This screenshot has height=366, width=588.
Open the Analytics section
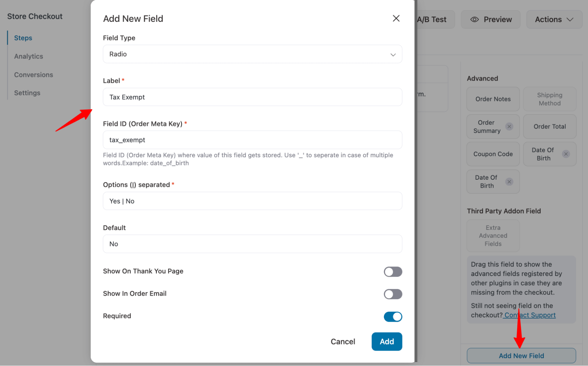29,56
